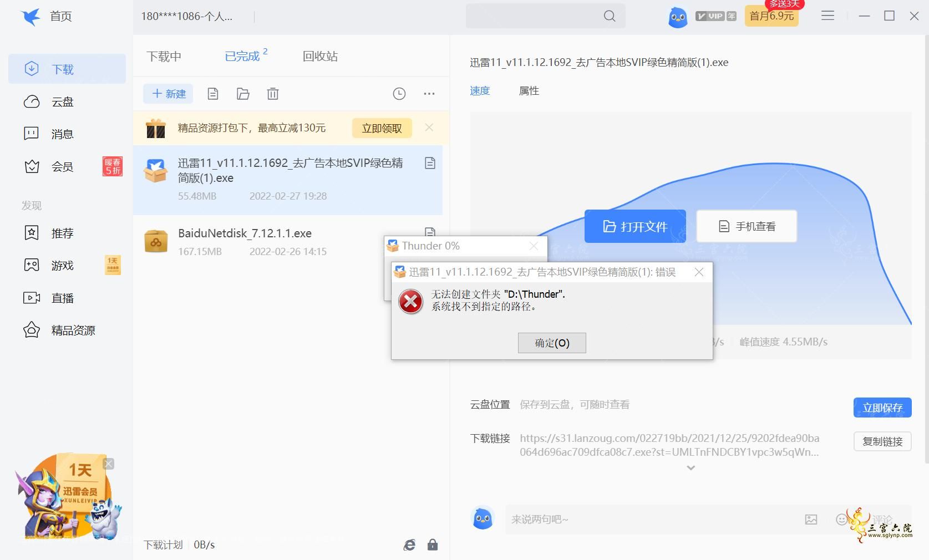The height and width of the screenshot is (560, 929).
Task: Click file detail icon on 迅雷11 row
Action: pyautogui.click(x=430, y=163)
